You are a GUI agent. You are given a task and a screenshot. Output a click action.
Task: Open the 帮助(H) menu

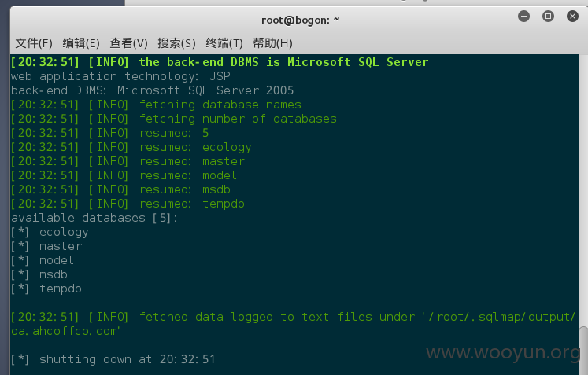[x=272, y=43]
